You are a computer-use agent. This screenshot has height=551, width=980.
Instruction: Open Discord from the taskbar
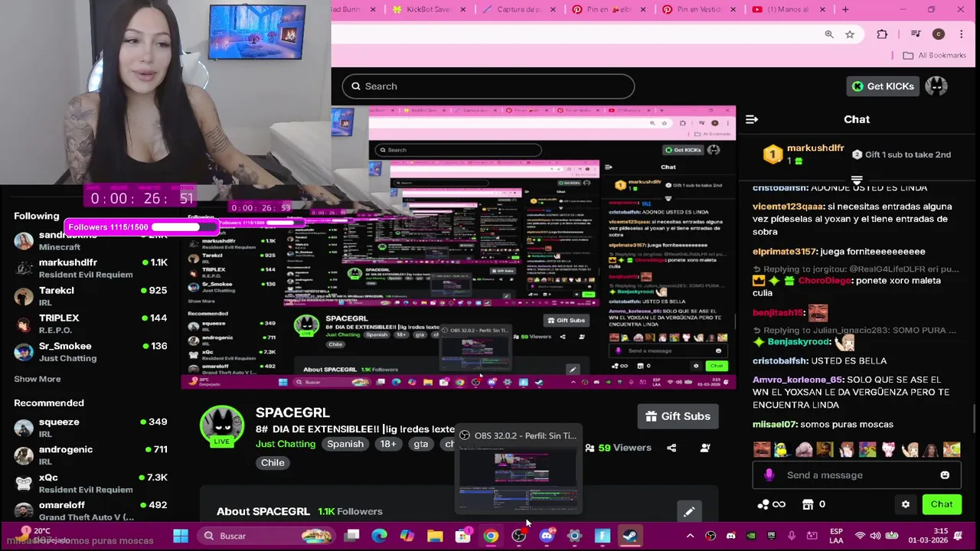pyautogui.click(x=547, y=536)
